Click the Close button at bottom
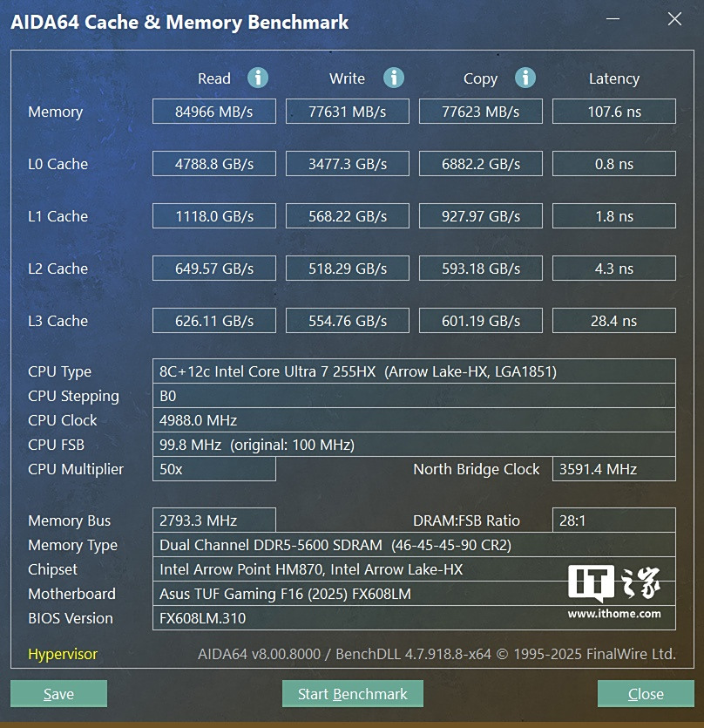 coord(646,694)
